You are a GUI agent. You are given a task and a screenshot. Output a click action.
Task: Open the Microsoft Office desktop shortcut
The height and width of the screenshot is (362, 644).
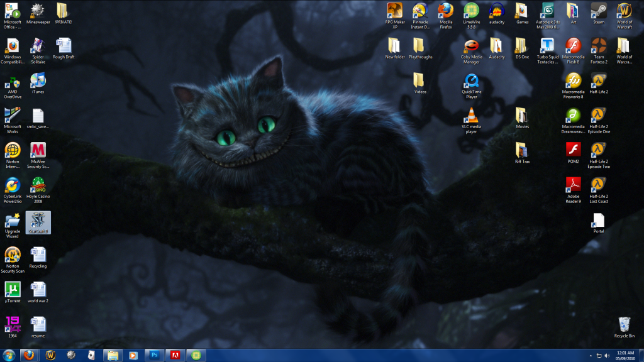point(13,16)
